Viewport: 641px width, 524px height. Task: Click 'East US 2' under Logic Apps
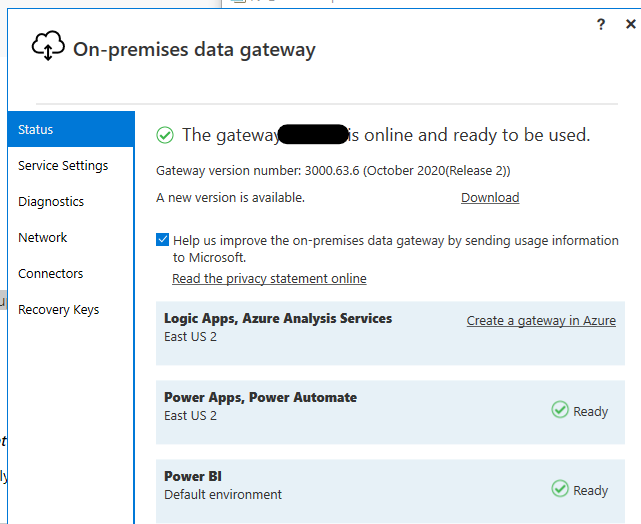(x=191, y=337)
